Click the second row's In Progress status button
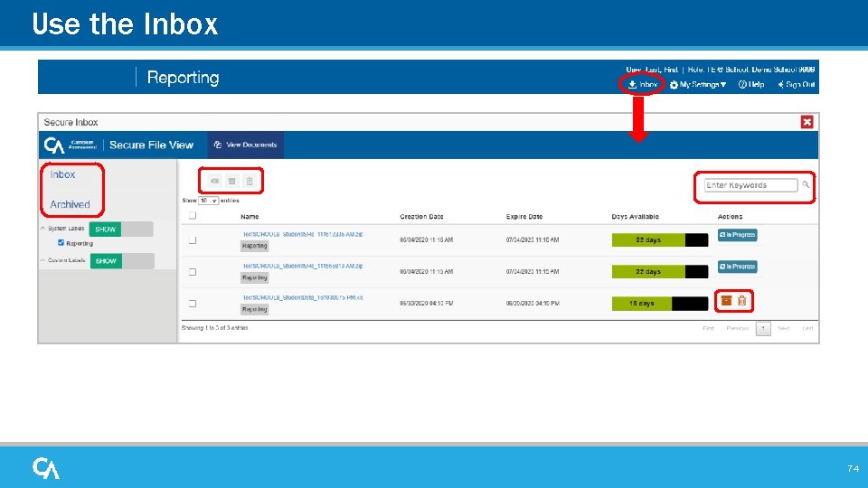Image resolution: width=868 pixels, height=488 pixels. [x=738, y=267]
